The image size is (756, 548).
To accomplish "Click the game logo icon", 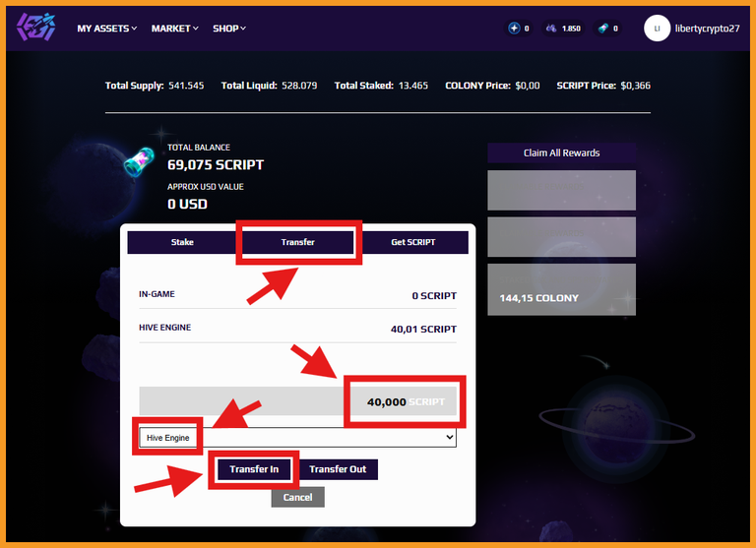I will click(x=36, y=27).
